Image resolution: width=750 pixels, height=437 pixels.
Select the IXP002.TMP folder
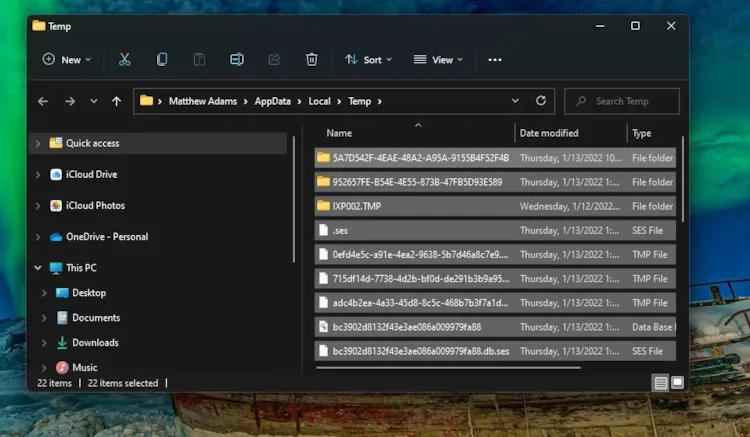[x=356, y=206]
